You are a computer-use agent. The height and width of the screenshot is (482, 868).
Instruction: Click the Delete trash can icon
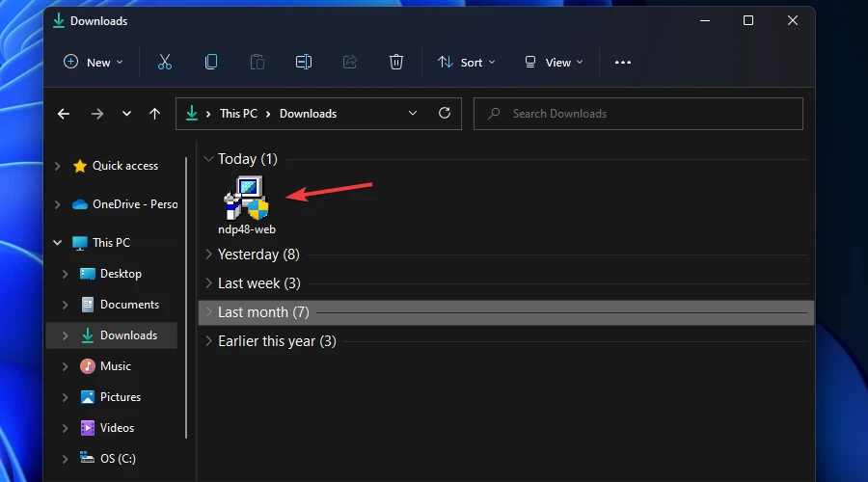click(396, 62)
